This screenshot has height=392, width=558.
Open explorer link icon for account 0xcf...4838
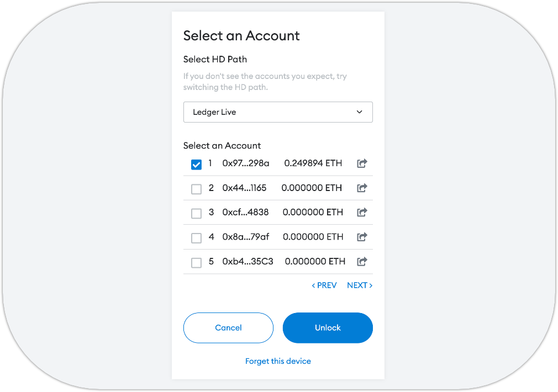[x=362, y=212]
